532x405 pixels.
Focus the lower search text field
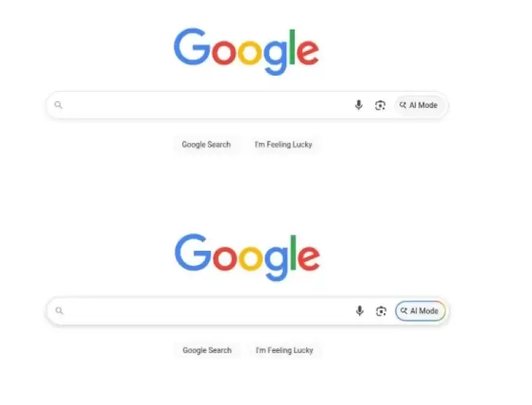point(208,311)
